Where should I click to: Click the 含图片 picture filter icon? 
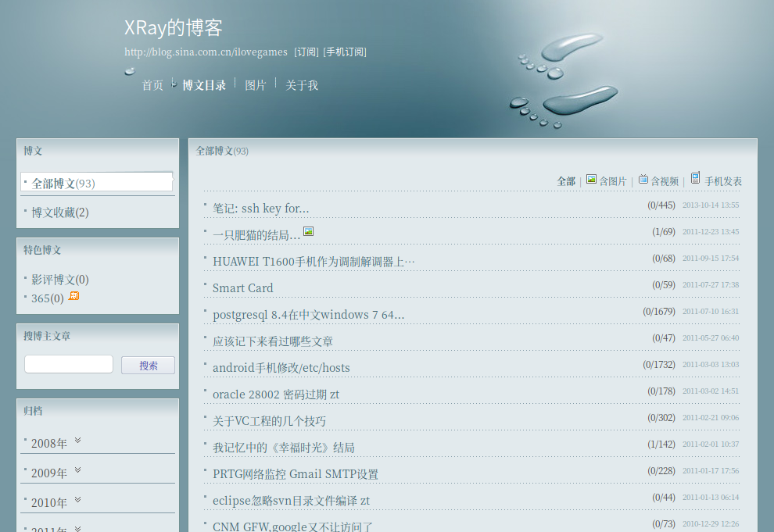tap(592, 180)
